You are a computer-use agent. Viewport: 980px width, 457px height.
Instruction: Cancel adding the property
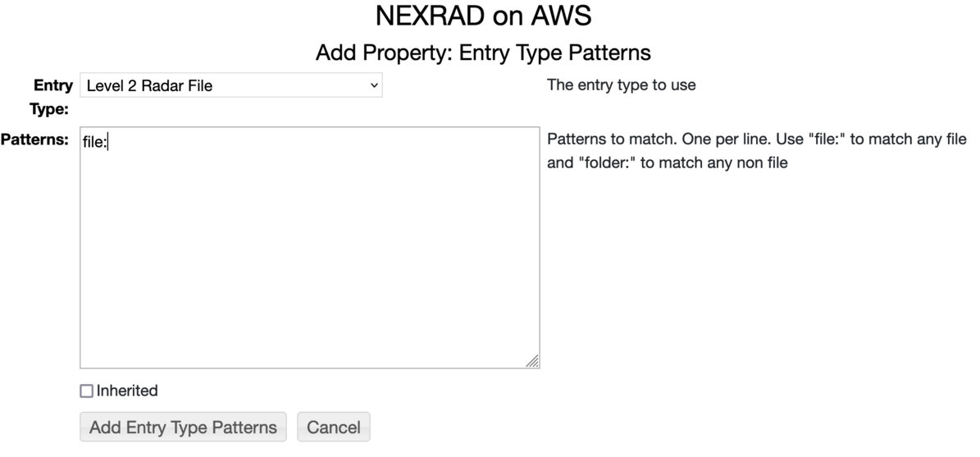pyautogui.click(x=334, y=427)
